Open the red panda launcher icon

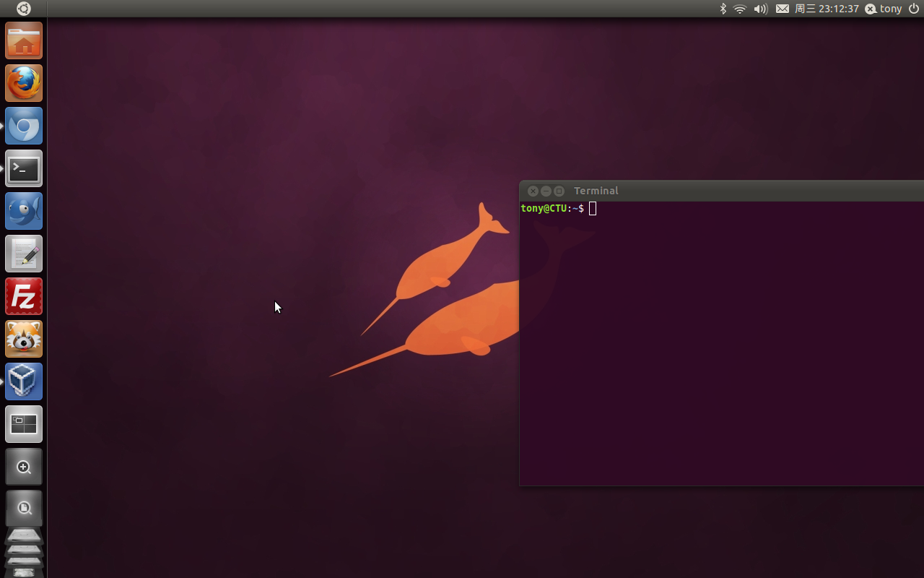24,339
